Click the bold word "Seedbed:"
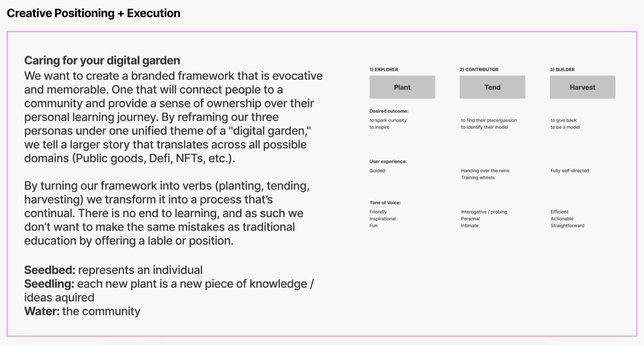 click(50, 270)
